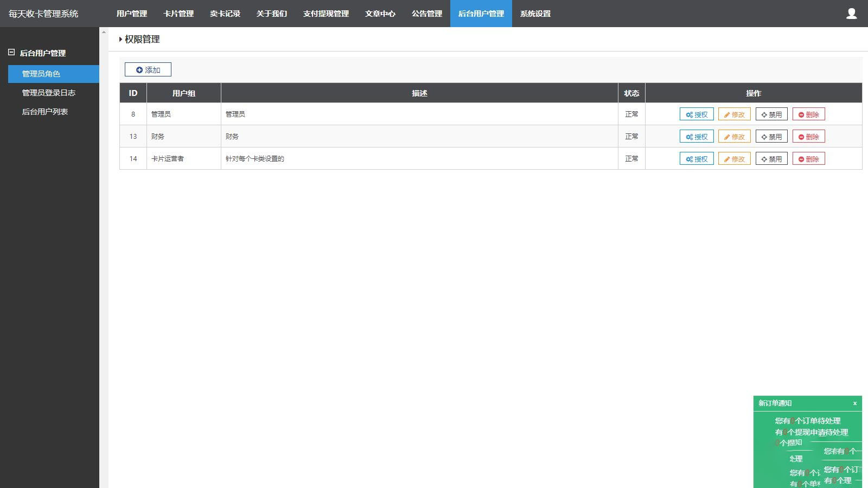Click 修改 edit button for 财务 row
This screenshot has width=868, height=488.
734,137
